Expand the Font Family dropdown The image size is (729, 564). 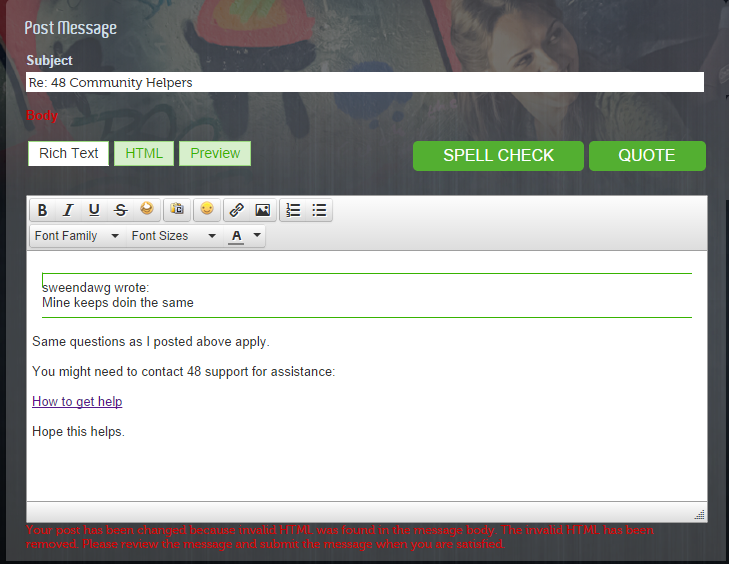pos(76,236)
